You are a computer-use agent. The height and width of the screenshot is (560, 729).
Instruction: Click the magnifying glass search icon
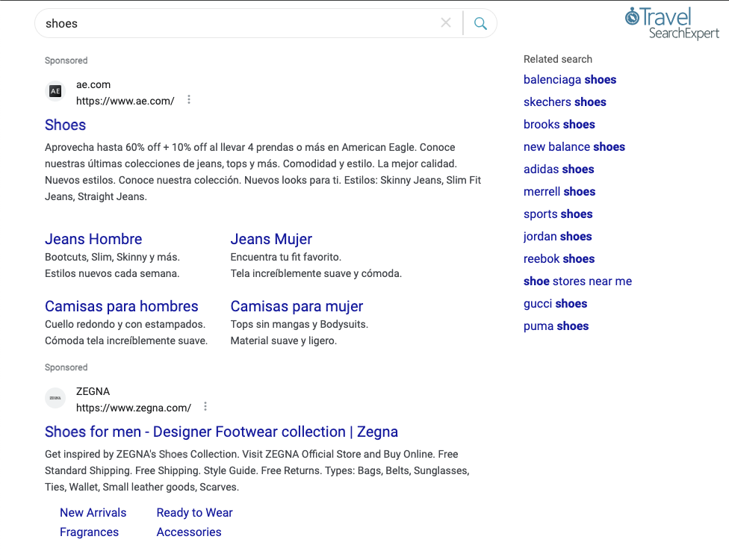coord(480,23)
